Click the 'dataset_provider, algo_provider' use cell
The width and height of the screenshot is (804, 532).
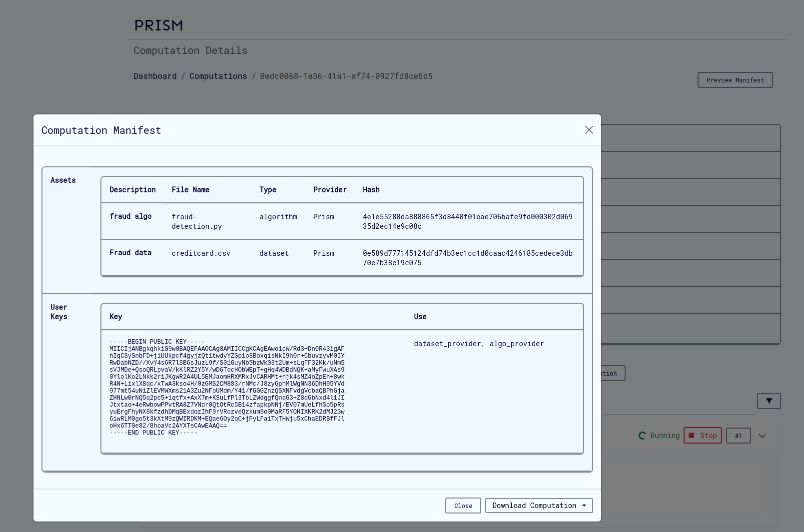point(479,344)
